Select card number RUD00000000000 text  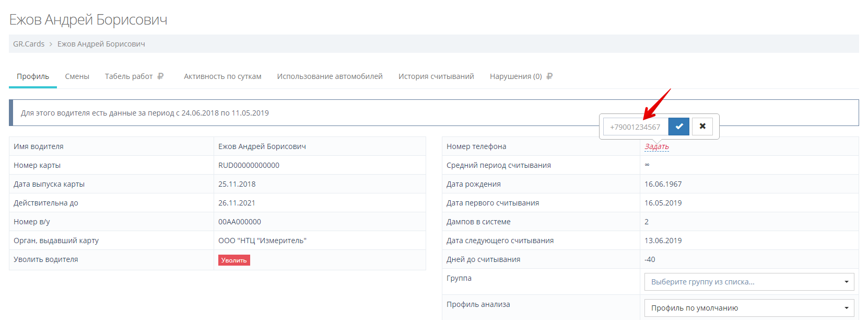pos(249,165)
